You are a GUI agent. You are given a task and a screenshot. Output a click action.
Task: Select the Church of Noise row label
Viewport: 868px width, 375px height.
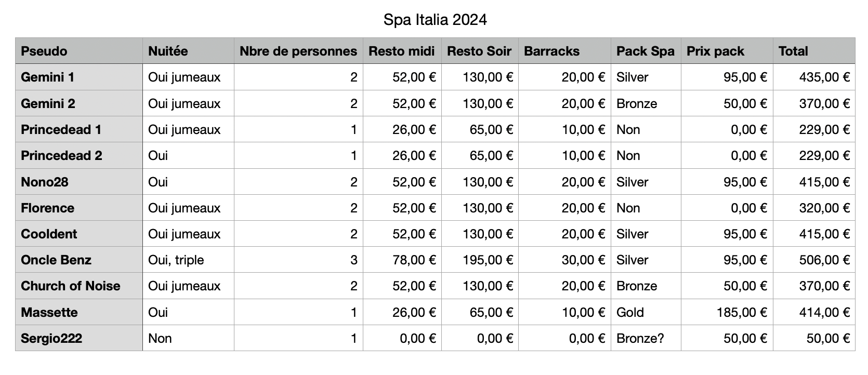tap(70, 286)
